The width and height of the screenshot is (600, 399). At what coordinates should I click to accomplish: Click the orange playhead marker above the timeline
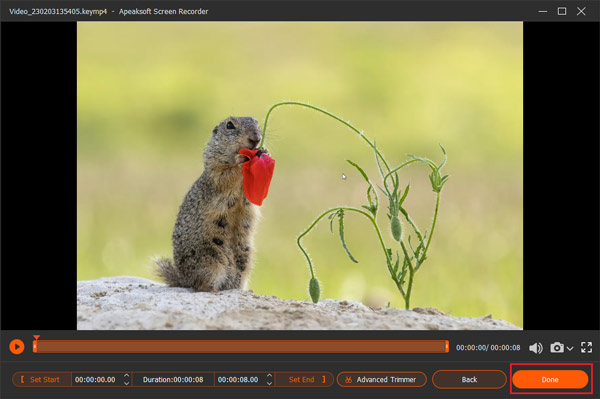[36, 337]
